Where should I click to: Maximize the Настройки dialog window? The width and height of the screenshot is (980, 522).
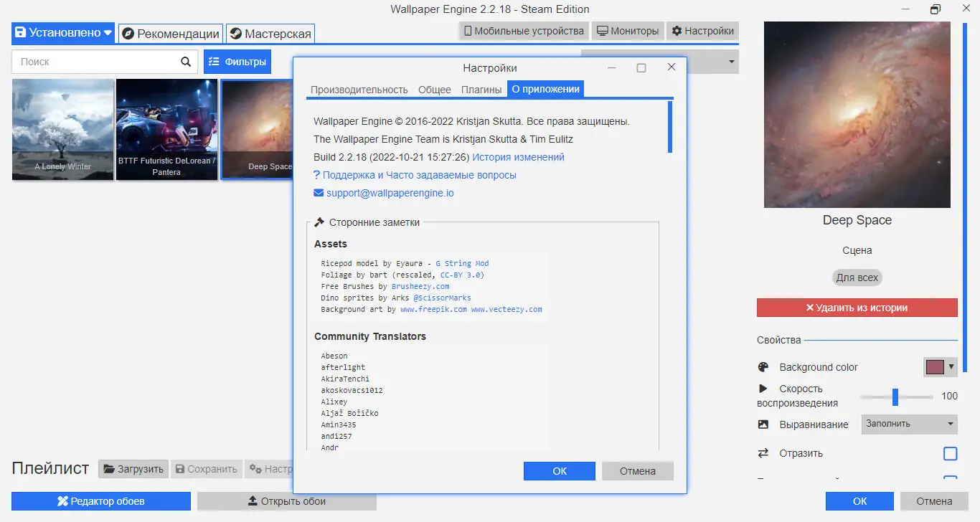point(641,67)
